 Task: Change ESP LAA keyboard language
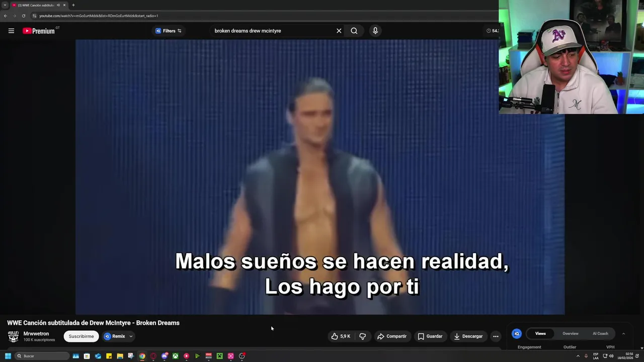tap(596, 356)
